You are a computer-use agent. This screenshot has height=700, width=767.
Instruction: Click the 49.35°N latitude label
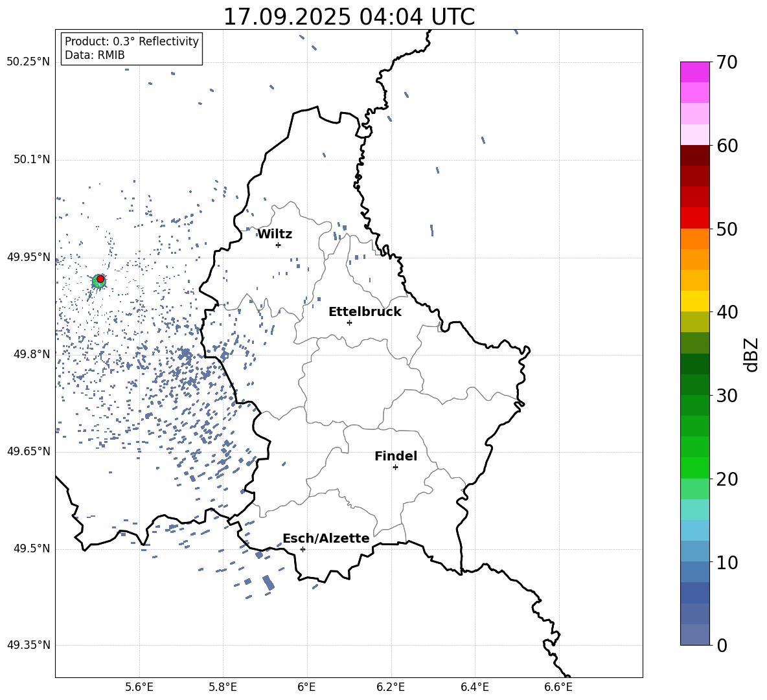pyautogui.click(x=29, y=645)
